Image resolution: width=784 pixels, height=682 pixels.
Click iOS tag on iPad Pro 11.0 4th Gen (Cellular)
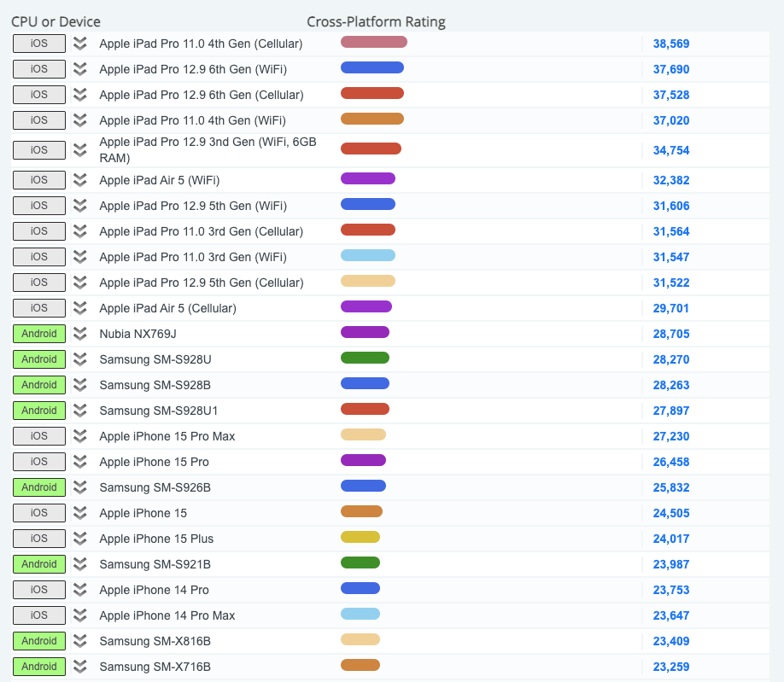point(39,44)
